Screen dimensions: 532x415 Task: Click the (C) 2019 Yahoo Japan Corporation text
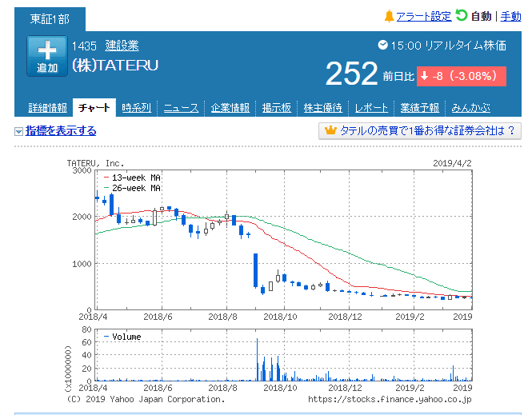(146, 399)
